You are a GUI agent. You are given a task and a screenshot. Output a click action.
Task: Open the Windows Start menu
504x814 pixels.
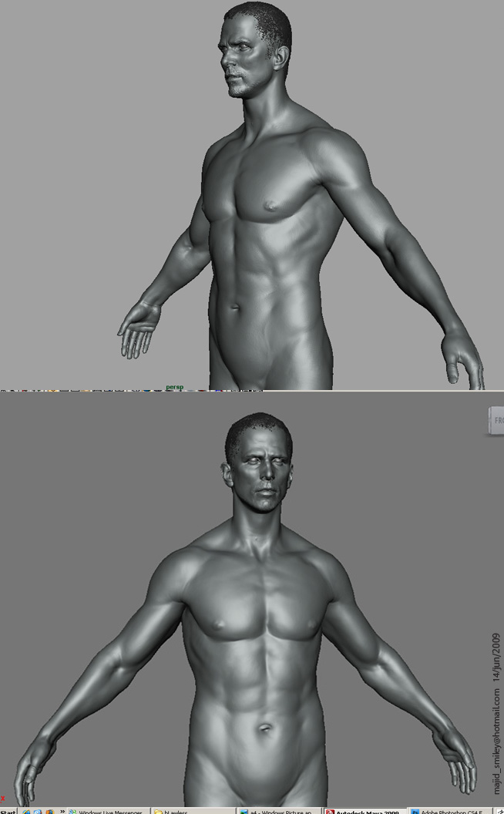click(8, 812)
